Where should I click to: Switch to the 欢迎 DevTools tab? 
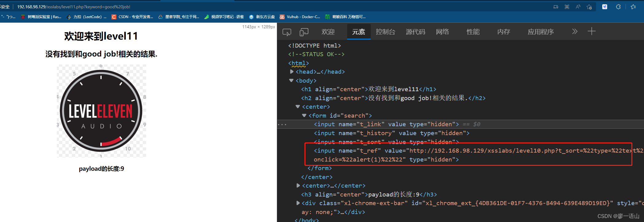coord(328,32)
